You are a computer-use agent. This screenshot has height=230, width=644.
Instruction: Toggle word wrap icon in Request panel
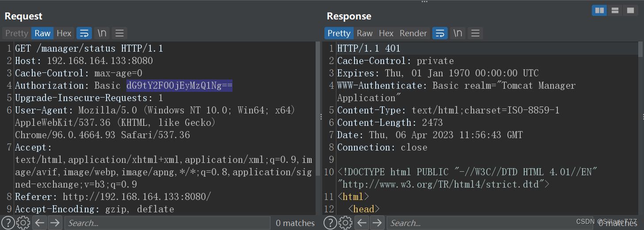[x=84, y=33]
